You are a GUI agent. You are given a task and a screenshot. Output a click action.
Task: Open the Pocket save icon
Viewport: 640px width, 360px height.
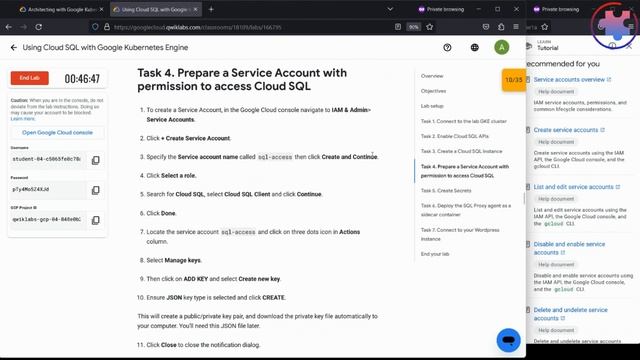point(486,27)
